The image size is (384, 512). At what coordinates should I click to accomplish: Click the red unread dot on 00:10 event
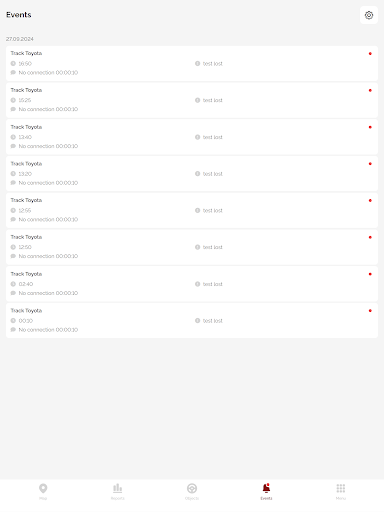click(x=370, y=311)
